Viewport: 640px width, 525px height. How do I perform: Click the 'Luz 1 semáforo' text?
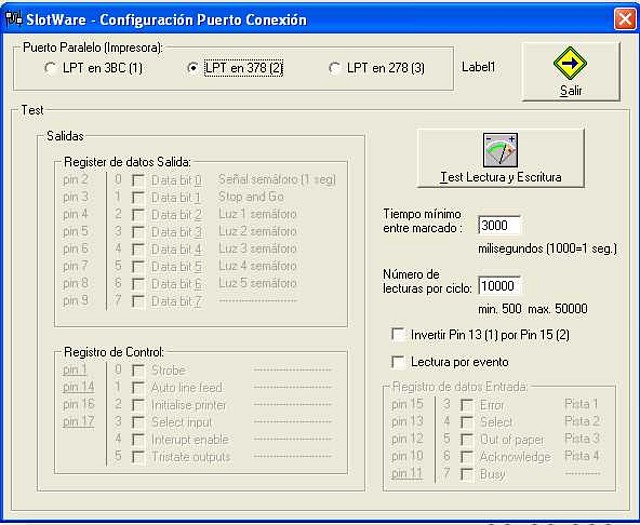[x=257, y=214]
